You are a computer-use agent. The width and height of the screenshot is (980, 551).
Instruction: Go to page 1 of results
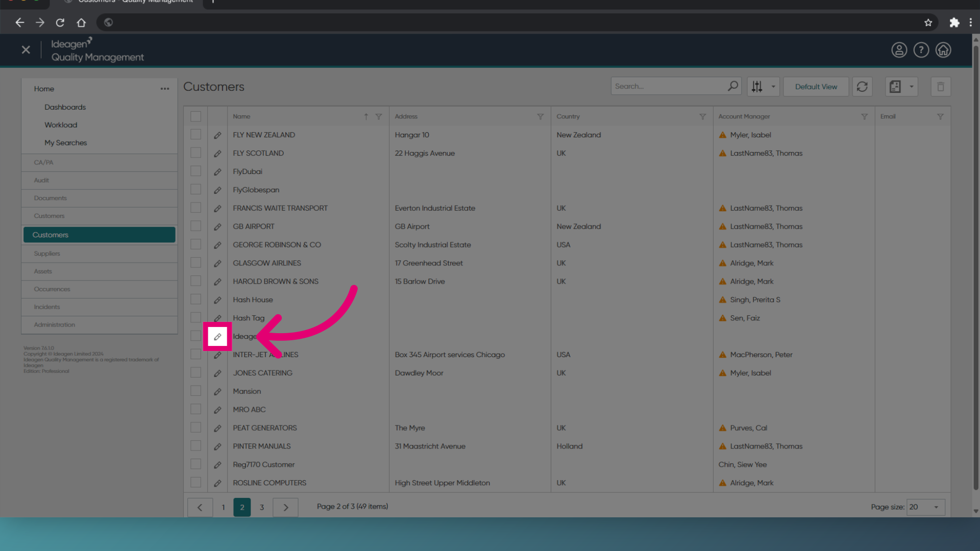coord(223,508)
